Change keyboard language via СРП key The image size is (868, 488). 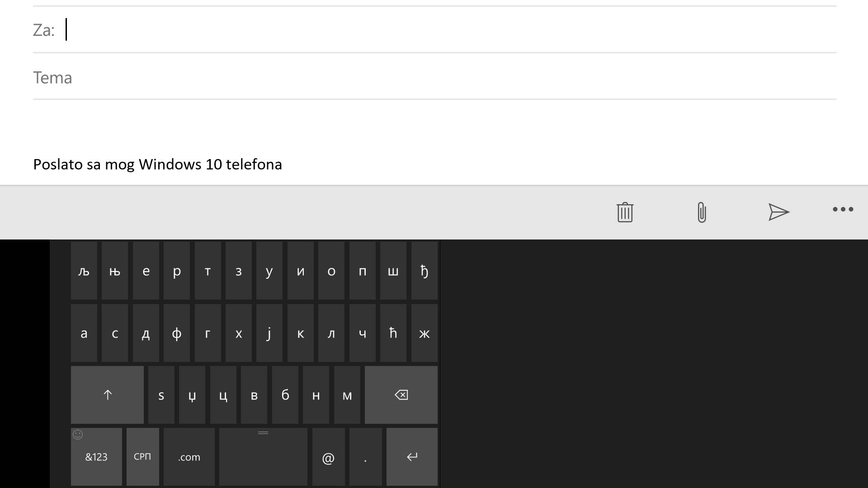(x=142, y=457)
